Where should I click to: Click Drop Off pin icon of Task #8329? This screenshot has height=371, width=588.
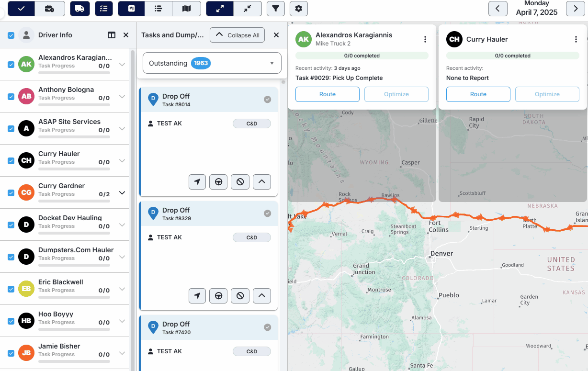coord(153,214)
